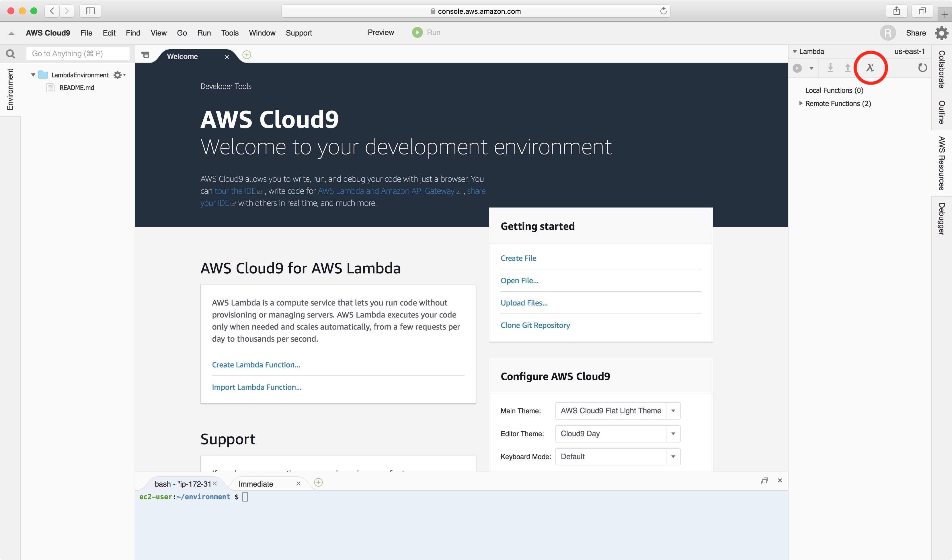Open the Tools menu
Screen dimensions: 952x560
coord(230,33)
